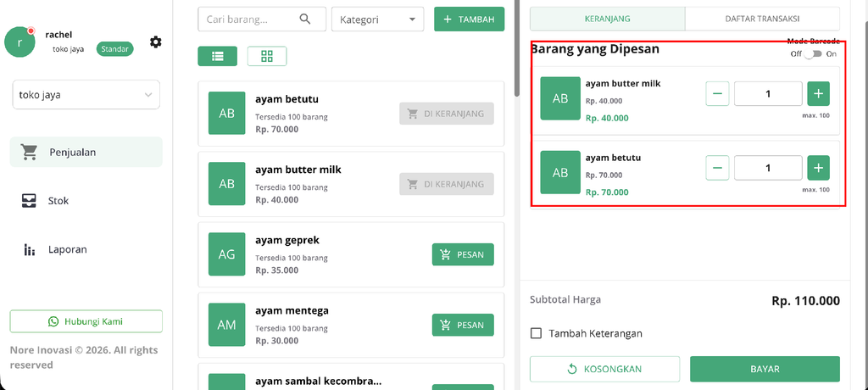Open settings via the gear icon
Image resolution: width=868 pixels, height=390 pixels.
tap(156, 42)
